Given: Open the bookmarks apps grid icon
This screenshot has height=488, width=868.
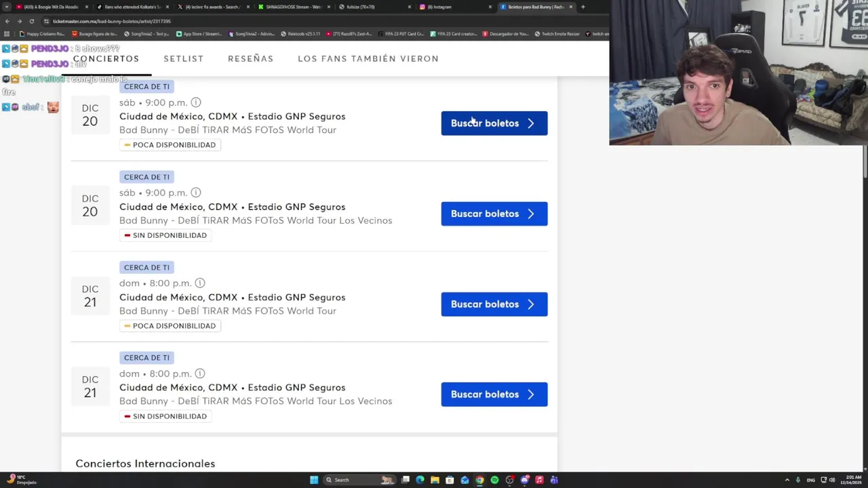Looking at the screenshot, I should 6,34.
